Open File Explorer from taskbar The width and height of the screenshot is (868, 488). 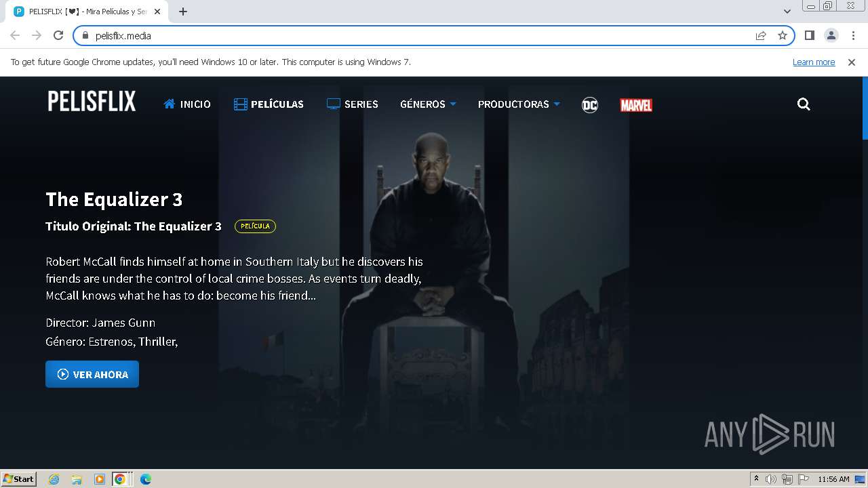[x=77, y=479]
